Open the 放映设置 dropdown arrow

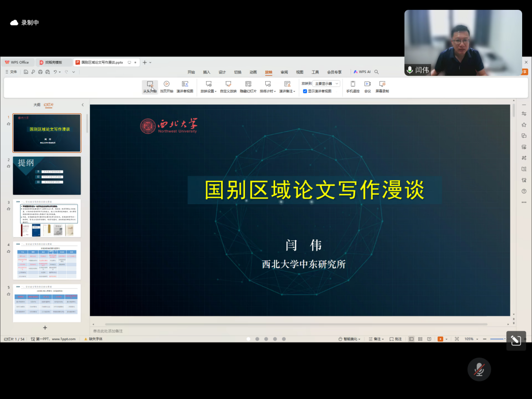215,91
